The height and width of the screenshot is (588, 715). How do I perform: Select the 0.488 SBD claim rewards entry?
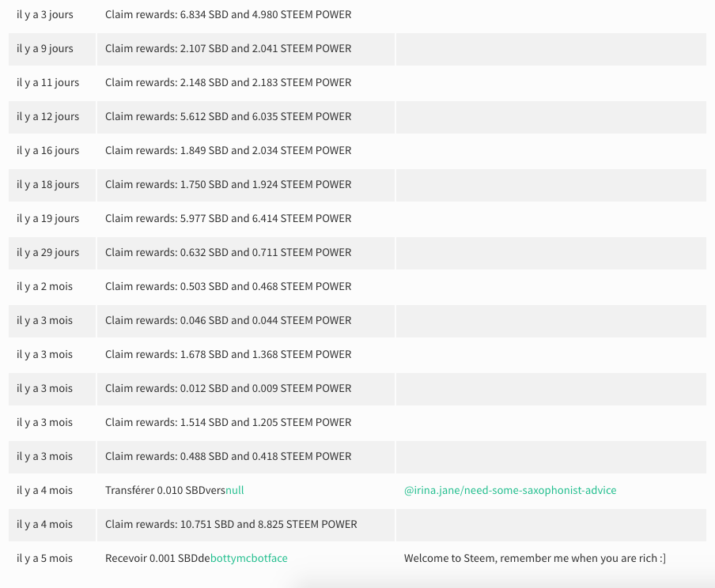[228, 456]
